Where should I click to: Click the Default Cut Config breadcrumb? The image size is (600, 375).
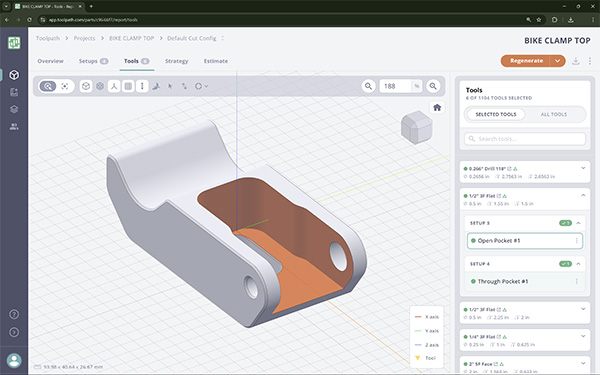coord(192,38)
